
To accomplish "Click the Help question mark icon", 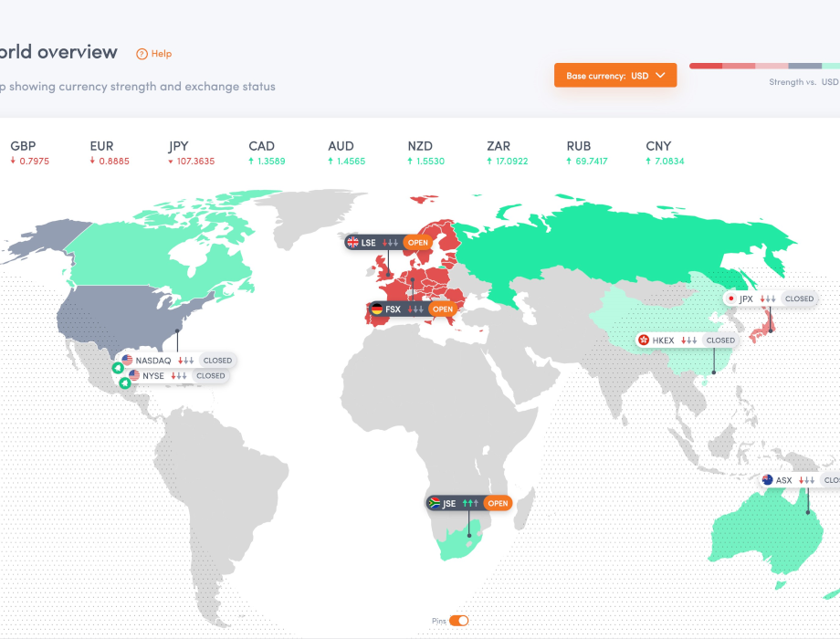I will click(x=142, y=54).
